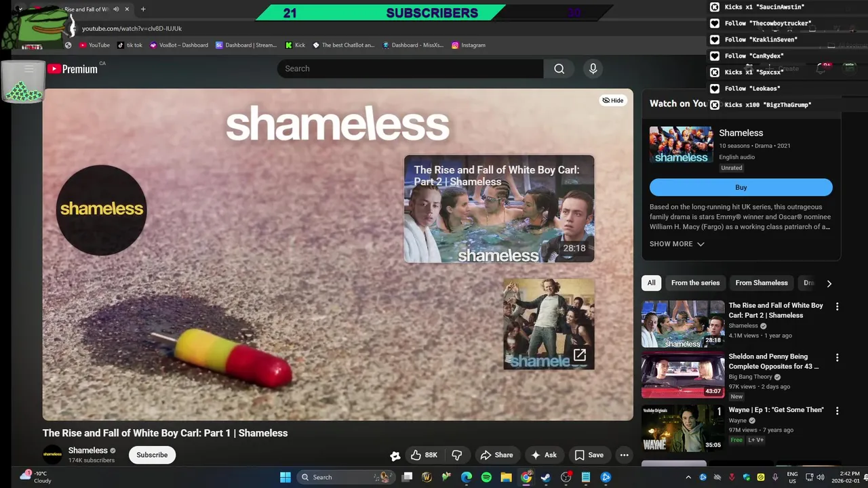Image resolution: width=868 pixels, height=488 pixels.
Task: Select the From Shameless chip
Action: click(762, 283)
